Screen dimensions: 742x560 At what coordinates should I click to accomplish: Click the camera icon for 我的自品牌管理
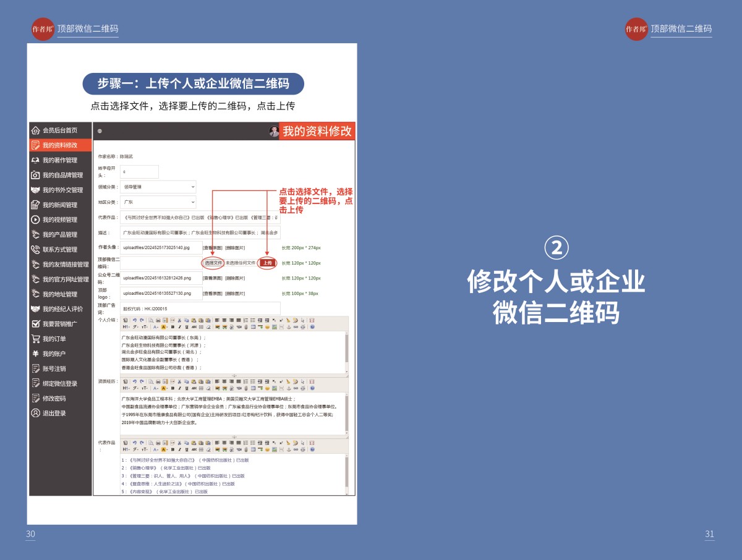[36, 175]
